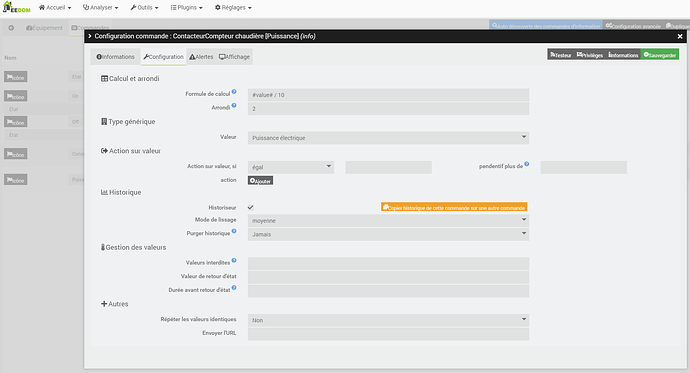This screenshot has width=690, height=373.
Task: Click the background Configuration avancée button
Action: click(x=633, y=26)
